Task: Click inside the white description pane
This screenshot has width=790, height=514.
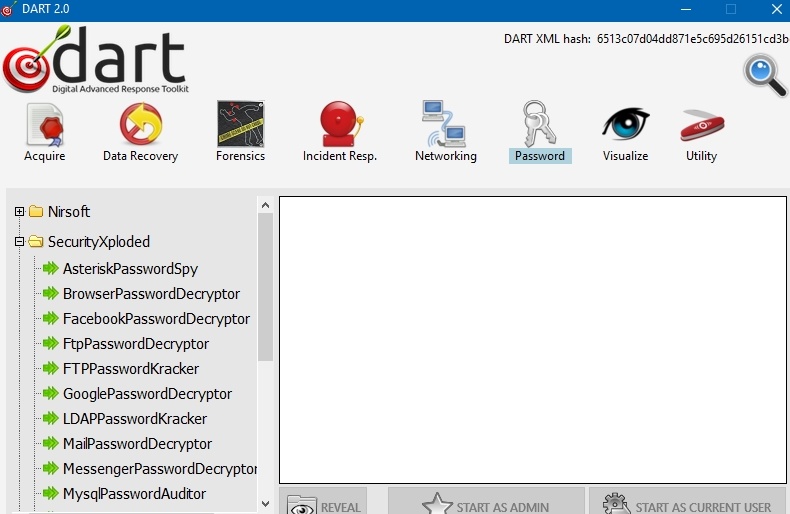Action: coord(533,340)
